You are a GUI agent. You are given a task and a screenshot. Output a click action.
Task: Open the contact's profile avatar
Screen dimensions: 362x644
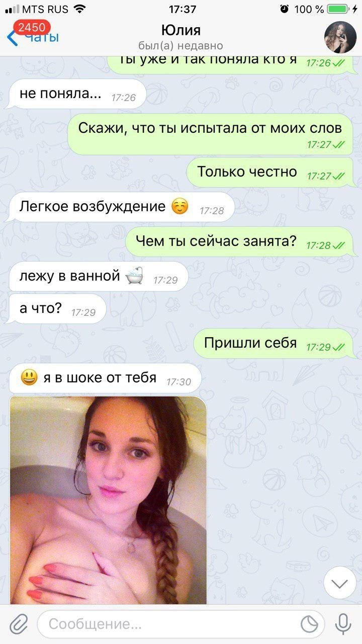341,38
